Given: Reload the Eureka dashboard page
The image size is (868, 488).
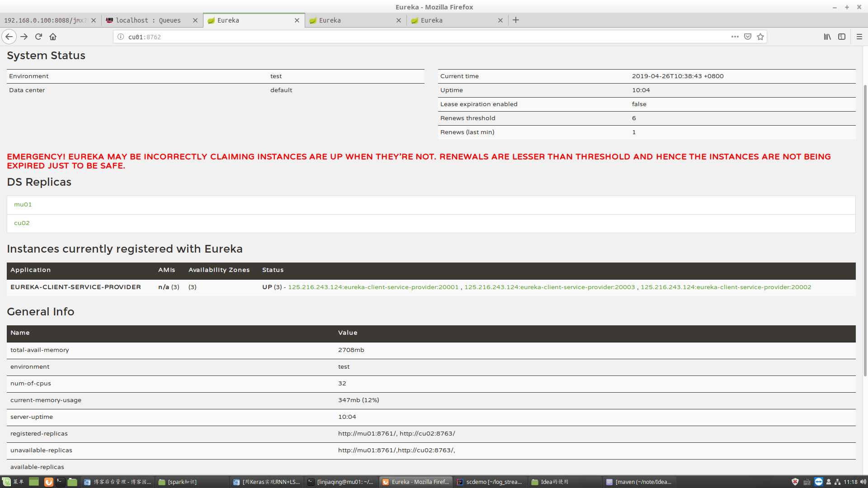Looking at the screenshot, I should point(38,37).
